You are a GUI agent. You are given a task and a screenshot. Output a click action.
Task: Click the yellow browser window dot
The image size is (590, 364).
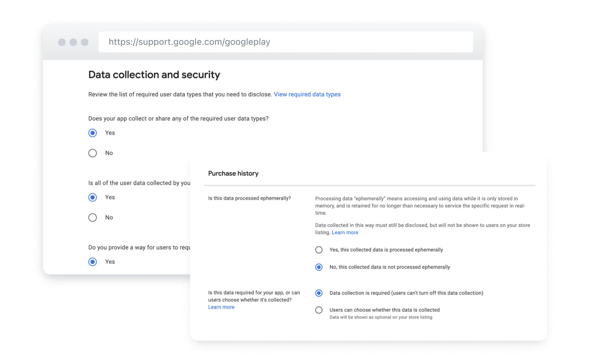point(73,42)
